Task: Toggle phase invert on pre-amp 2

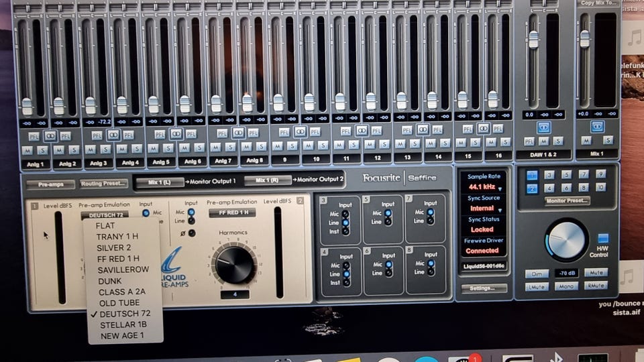Action: pos(192,233)
